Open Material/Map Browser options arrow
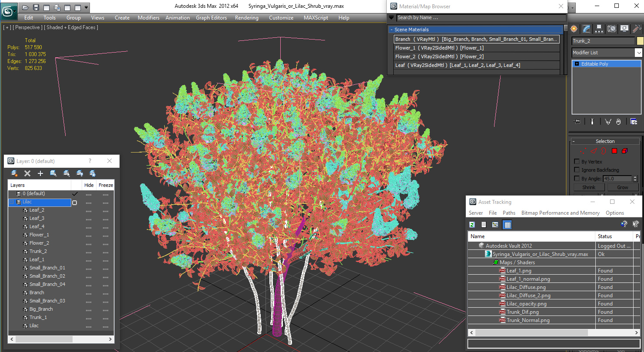The width and height of the screenshot is (644, 352). [392, 18]
